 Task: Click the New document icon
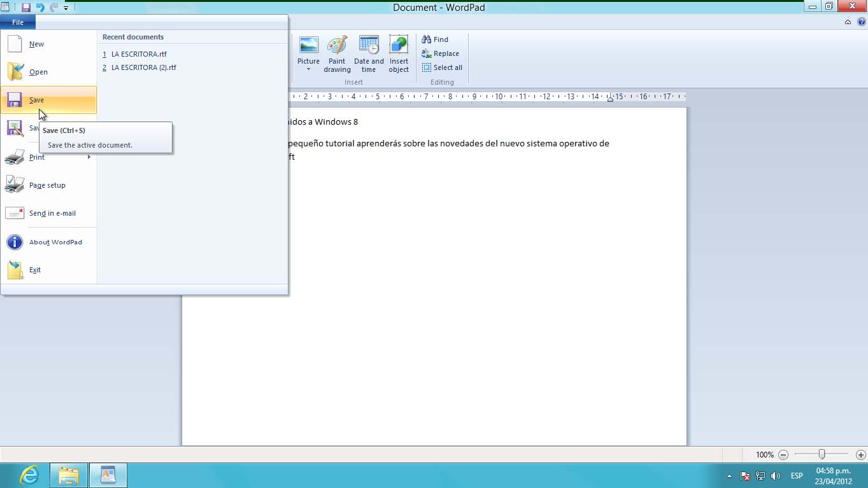15,44
